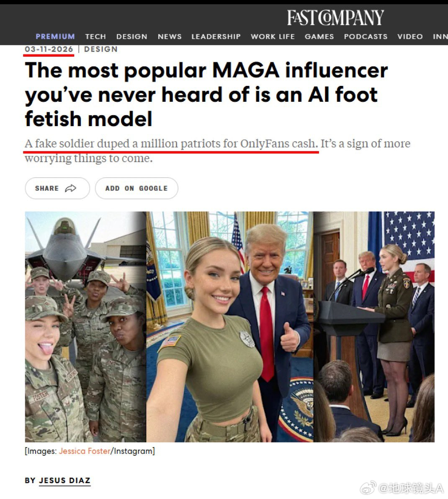The image size is (448, 499).
Task: Click the ADD ON GOOGLE button
Action: pyautogui.click(x=136, y=189)
